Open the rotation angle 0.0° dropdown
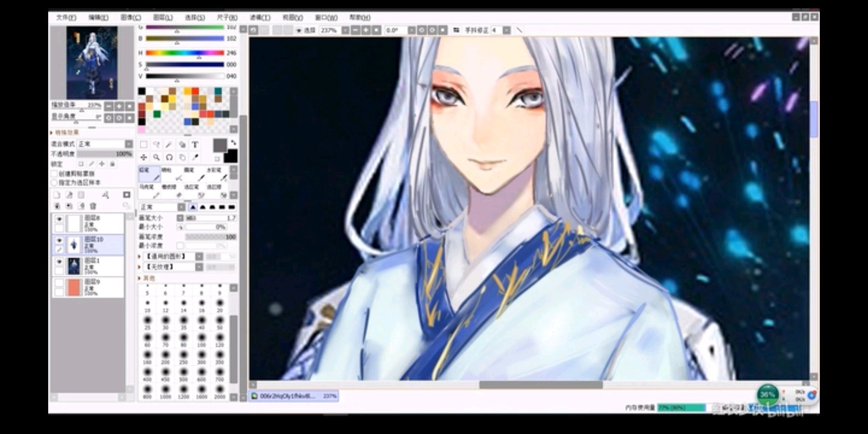868x434 pixels. coord(411,30)
